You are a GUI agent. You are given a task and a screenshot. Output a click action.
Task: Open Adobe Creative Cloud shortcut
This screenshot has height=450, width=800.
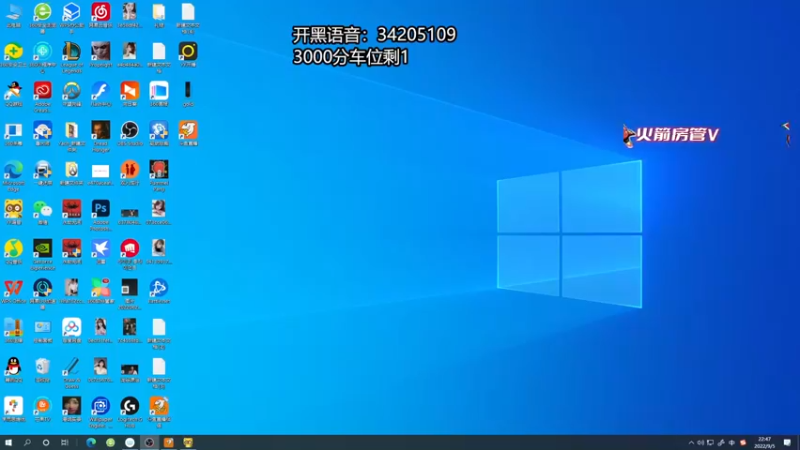point(42,91)
